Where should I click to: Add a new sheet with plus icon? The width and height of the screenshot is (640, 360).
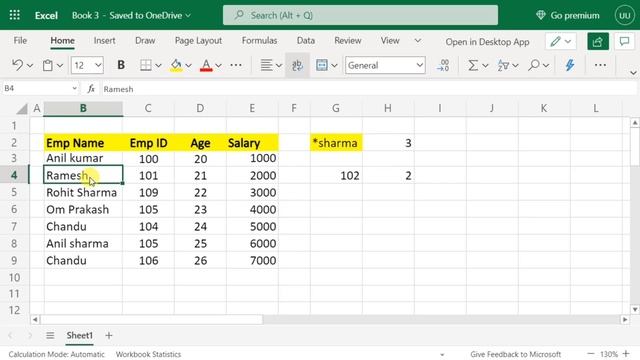click(x=109, y=336)
